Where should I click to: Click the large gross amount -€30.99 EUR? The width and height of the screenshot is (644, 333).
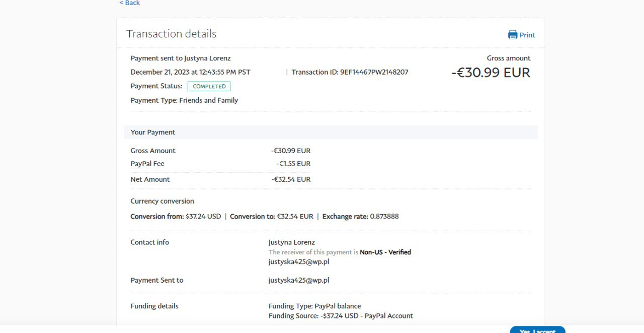coord(491,73)
